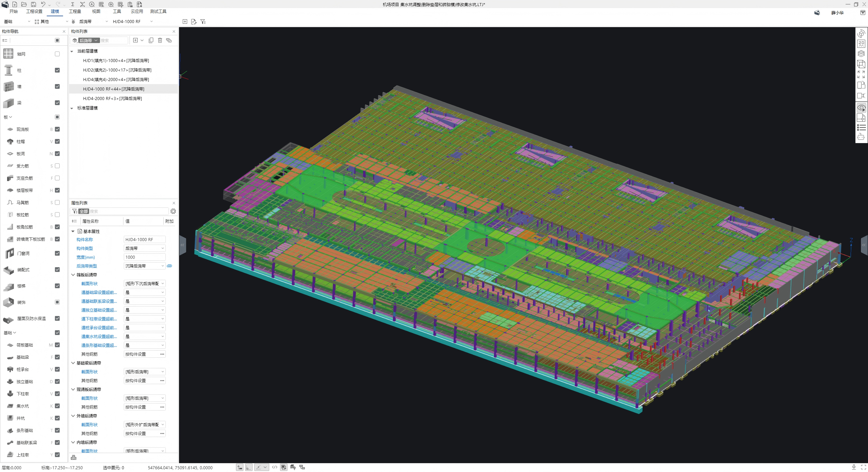Open the 工程量 ribbon tab
The width and height of the screenshot is (868, 472).
75,12
